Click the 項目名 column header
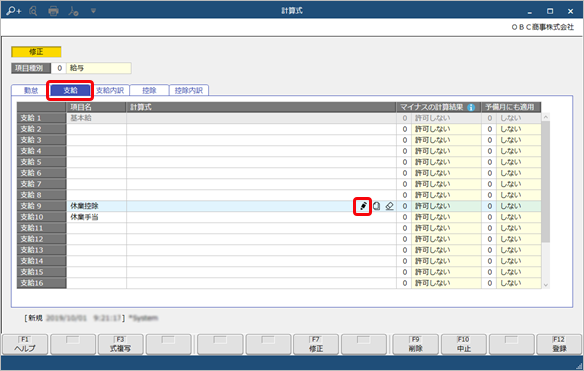Viewport: 584px width, 371px height. coord(96,107)
